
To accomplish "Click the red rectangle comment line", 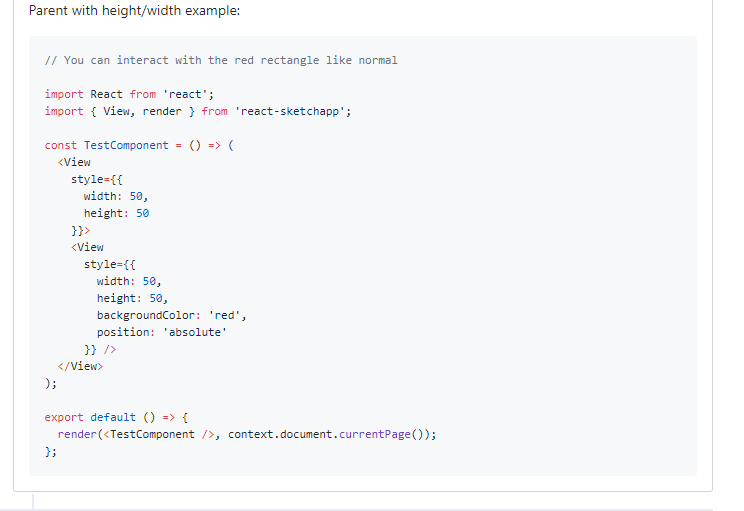I will tap(221, 60).
